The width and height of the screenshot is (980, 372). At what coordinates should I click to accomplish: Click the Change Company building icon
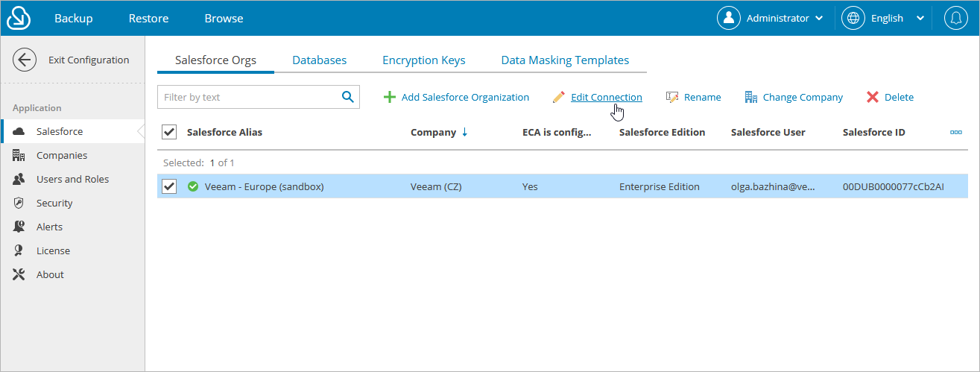point(750,97)
